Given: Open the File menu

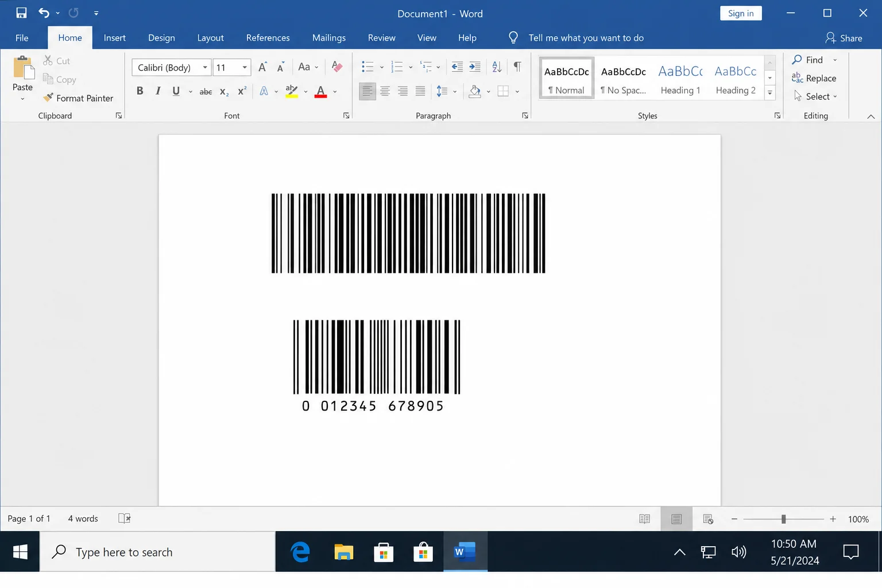Looking at the screenshot, I should tap(22, 38).
